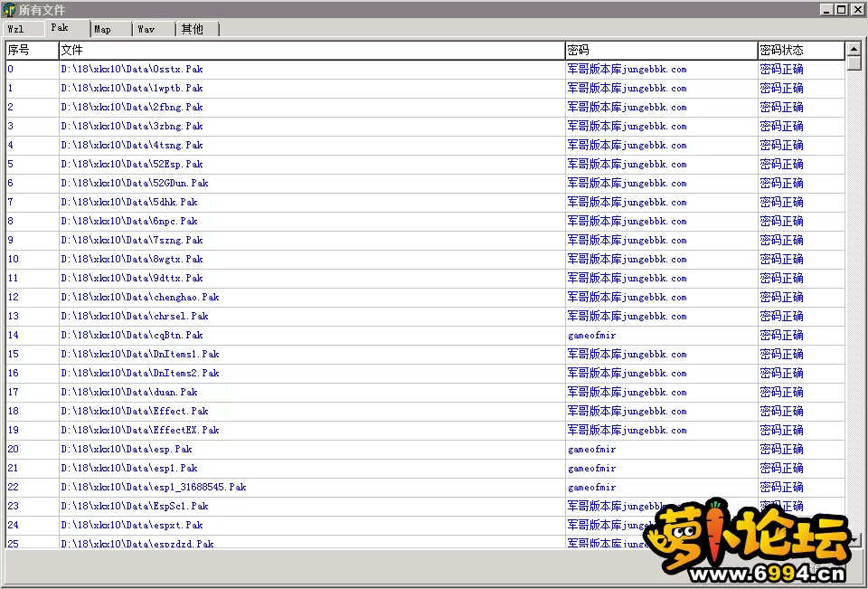The height and width of the screenshot is (589, 868).
Task: Click the 文件 column header
Action: pyautogui.click(x=312, y=51)
